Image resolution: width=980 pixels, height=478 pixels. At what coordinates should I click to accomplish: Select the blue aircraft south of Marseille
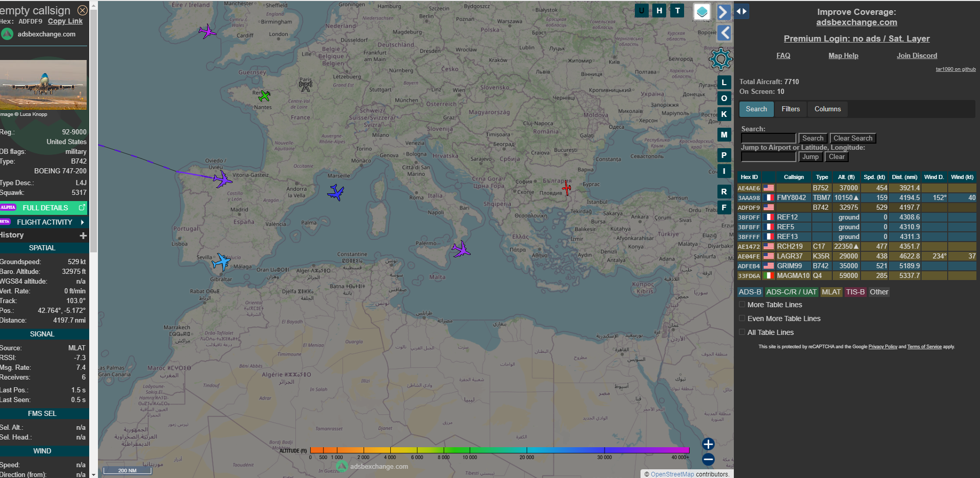(x=335, y=192)
